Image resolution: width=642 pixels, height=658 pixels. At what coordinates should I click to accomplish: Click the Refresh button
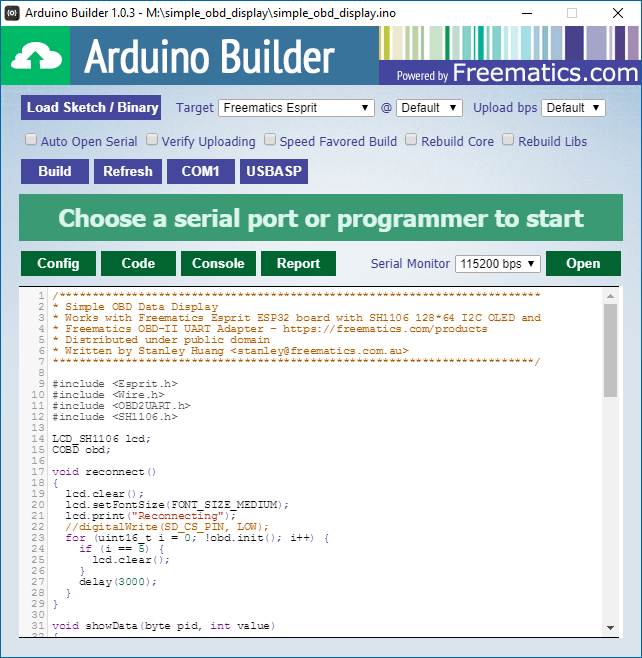128,171
